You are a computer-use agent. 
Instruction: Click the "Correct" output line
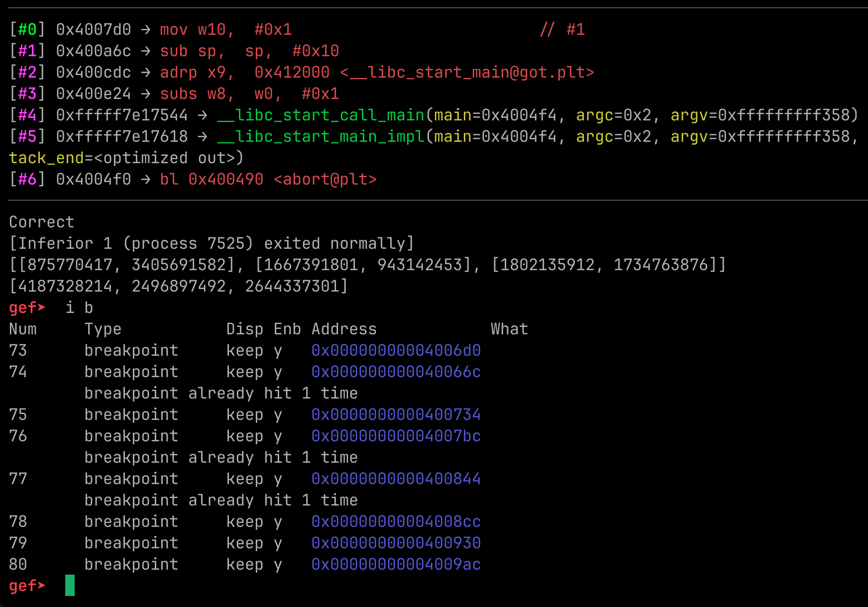click(41, 222)
